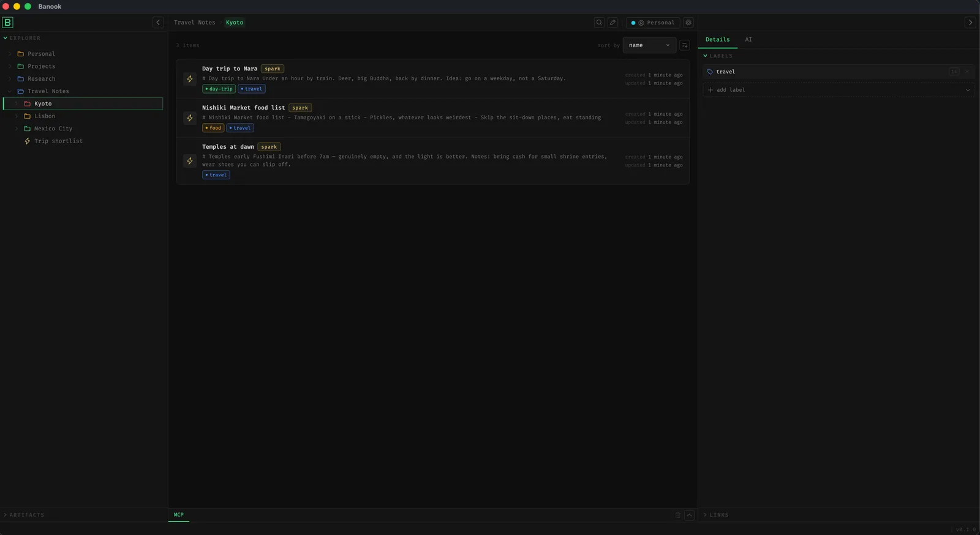Click the plus icon on add label
The width and height of the screenshot is (980, 535).
(x=710, y=90)
